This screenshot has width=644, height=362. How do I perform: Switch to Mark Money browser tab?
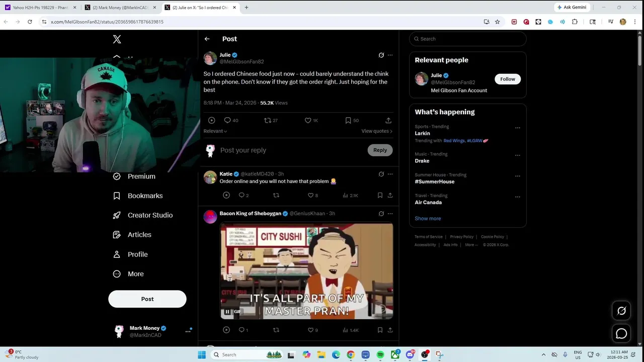pyautogui.click(x=121, y=8)
